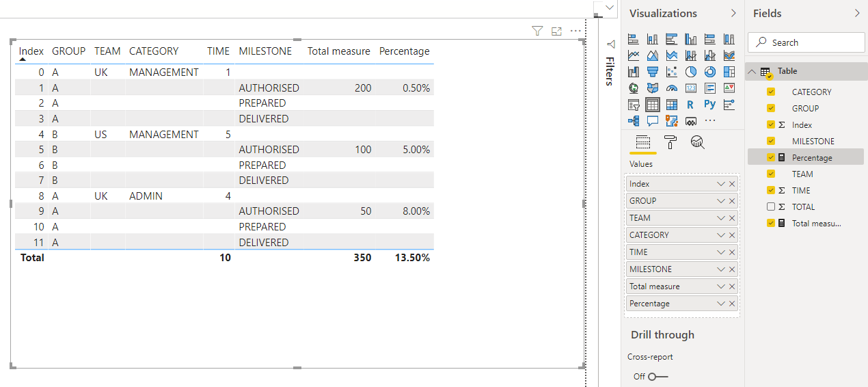The width and height of the screenshot is (868, 387).
Task: Switch to the Analytics magnifier tab
Action: point(697,142)
